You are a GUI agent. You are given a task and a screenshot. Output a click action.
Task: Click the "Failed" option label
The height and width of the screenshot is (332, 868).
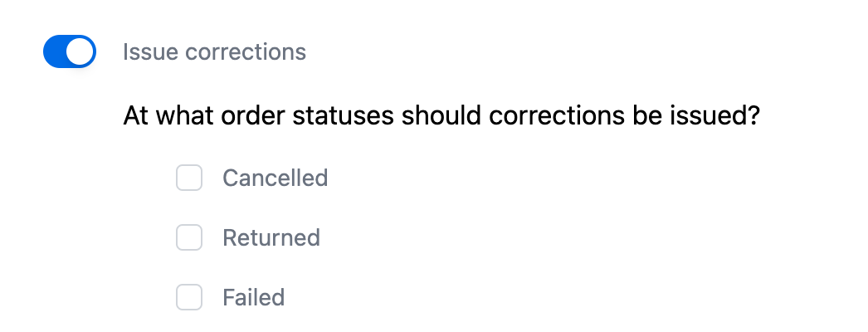253,297
